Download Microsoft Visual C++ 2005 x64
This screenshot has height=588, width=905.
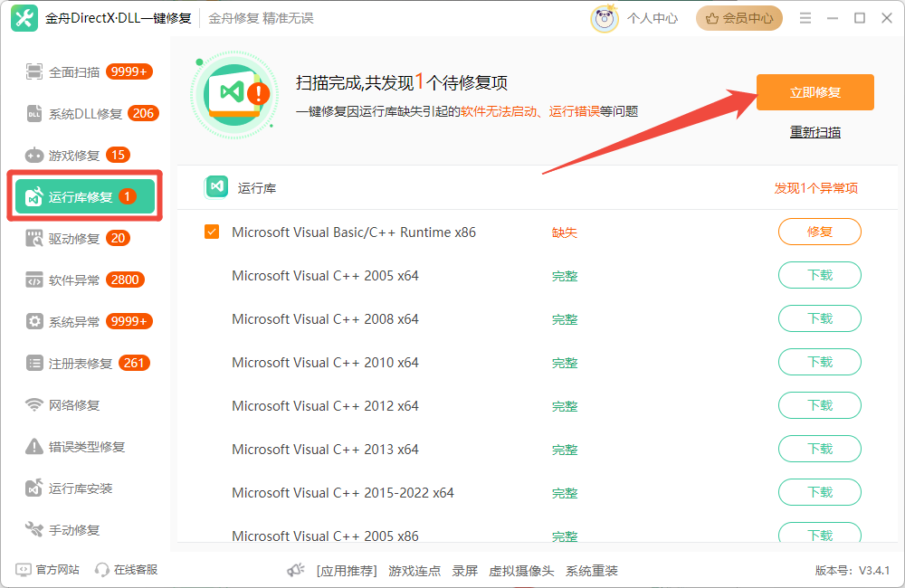820,275
